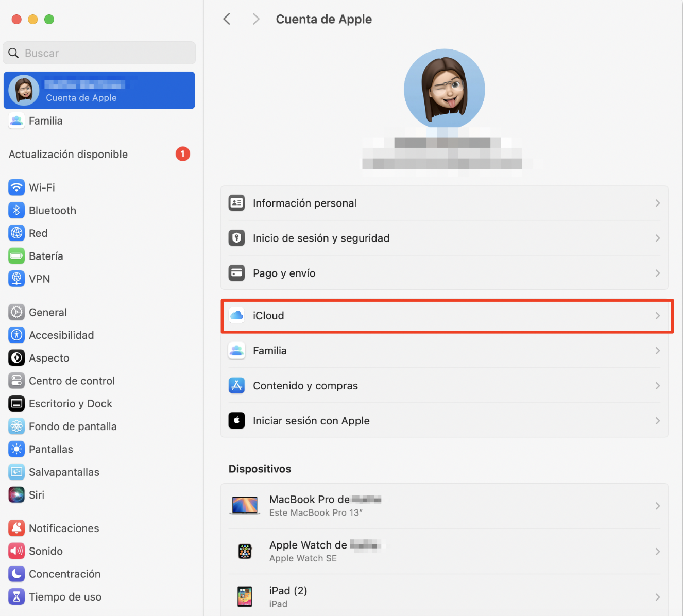Open the iCloud section
Image resolution: width=683 pixels, height=616 pixels.
pos(445,315)
